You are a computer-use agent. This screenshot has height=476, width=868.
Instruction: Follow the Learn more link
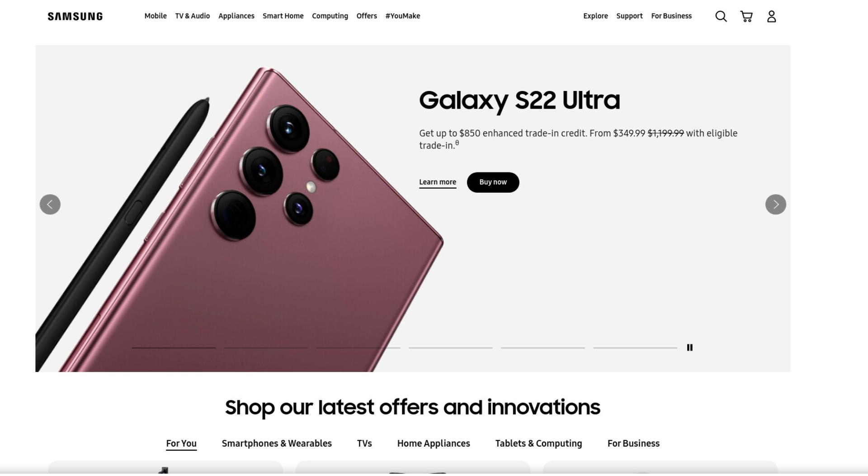tap(438, 182)
